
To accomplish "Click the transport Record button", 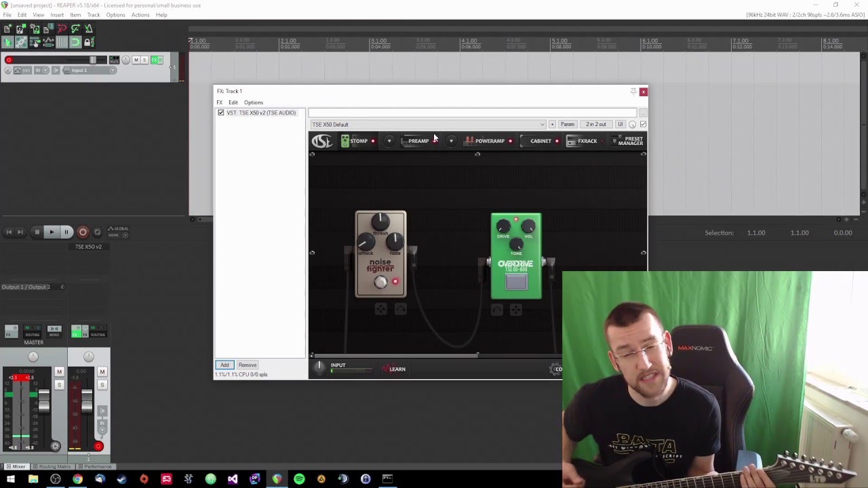I will (83, 232).
